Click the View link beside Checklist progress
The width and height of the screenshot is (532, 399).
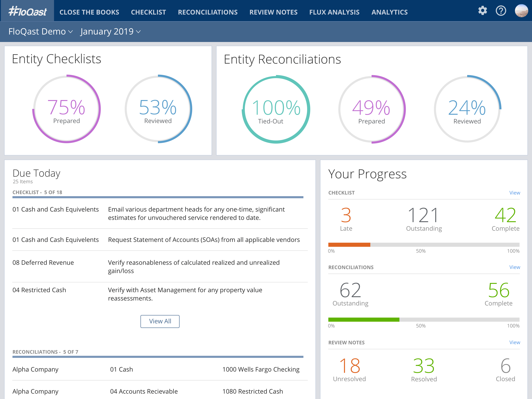pyautogui.click(x=515, y=193)
